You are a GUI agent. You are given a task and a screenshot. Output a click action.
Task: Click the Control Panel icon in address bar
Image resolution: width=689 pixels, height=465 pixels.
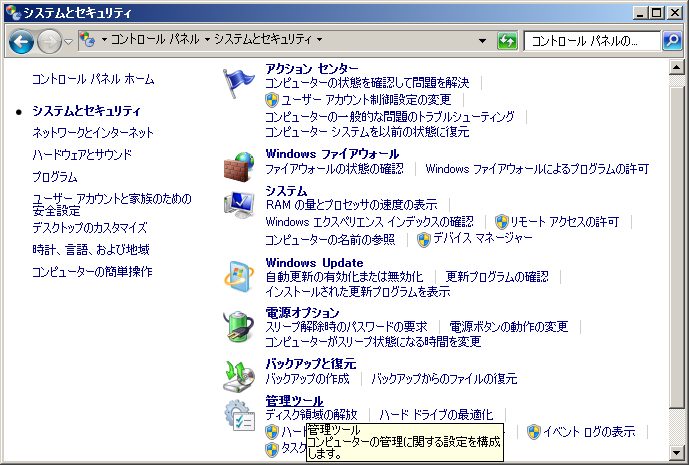coord(88,40)
